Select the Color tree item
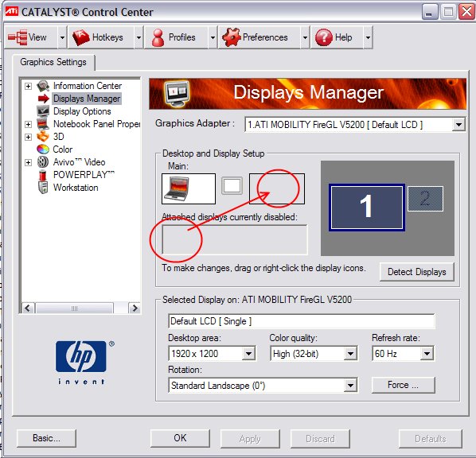Screen dimensions: 476x458 coord(63,149)
